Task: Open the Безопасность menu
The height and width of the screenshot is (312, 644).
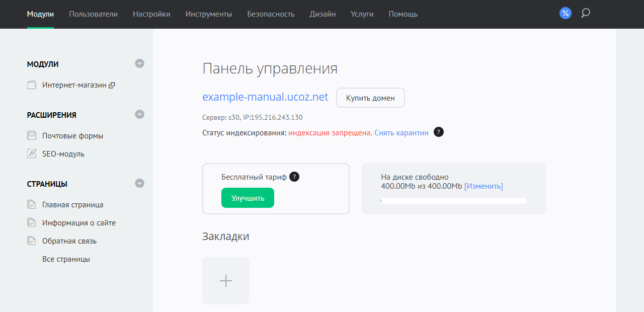Action: pos(271,14)
